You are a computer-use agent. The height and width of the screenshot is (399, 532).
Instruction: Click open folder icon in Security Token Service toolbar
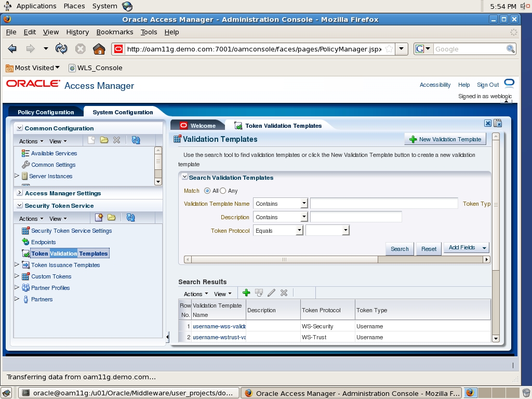pos(112,218)
